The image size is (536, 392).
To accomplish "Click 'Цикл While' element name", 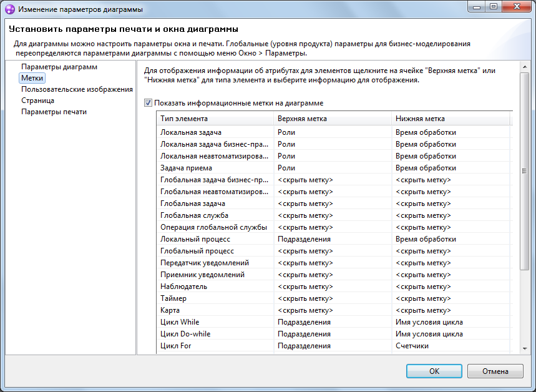I will coord(180,322).
